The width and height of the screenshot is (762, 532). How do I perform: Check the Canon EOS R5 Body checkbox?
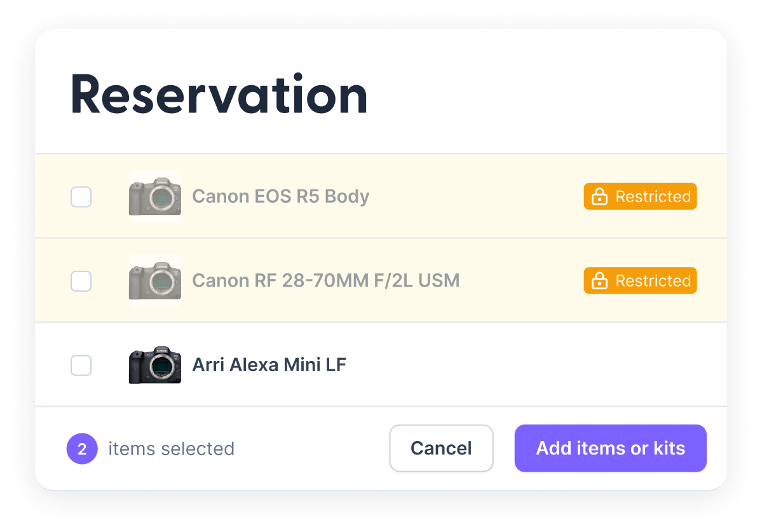[81, 197]
